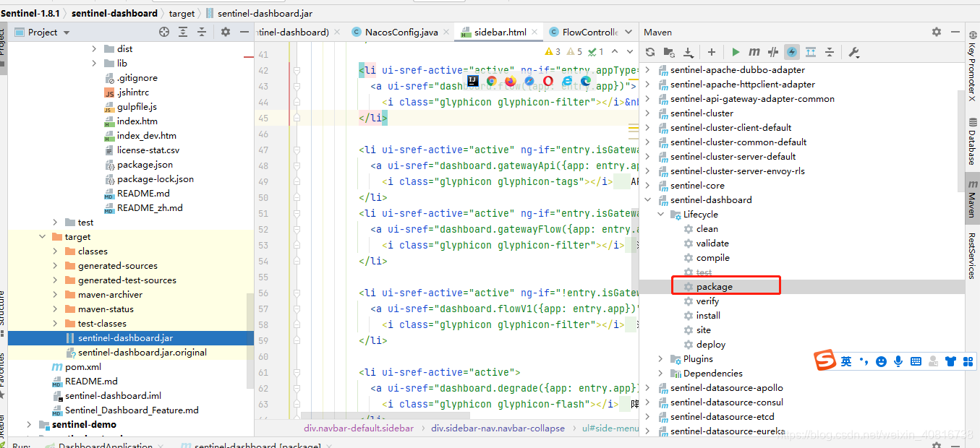The width and height of the screenshot is (980, 448).
Task: Hide the Maven tool window
Action: (955, 32)
